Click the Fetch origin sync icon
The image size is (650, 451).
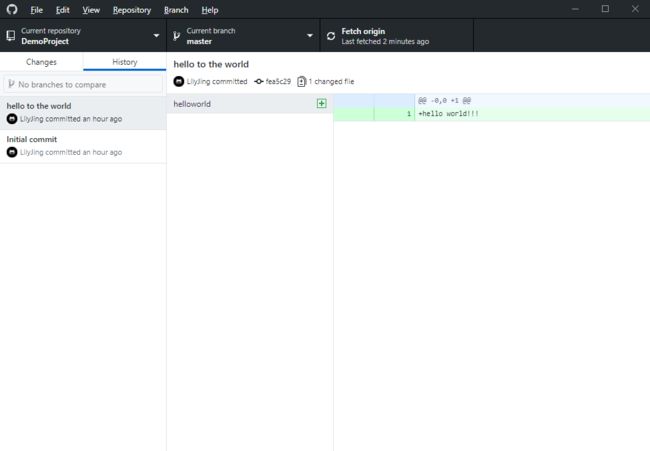pos(331,36)
